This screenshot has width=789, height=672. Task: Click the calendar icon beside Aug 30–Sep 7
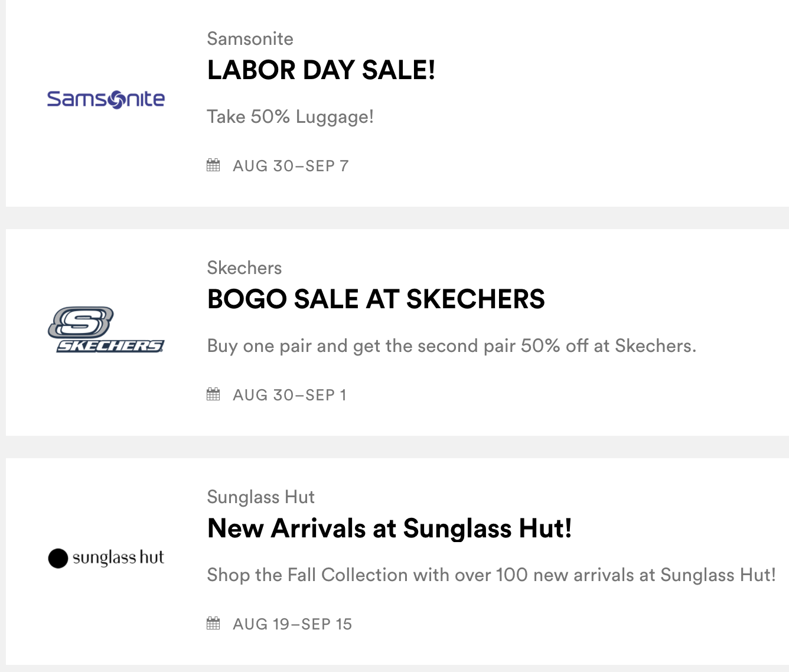click(x=213, y=165)
